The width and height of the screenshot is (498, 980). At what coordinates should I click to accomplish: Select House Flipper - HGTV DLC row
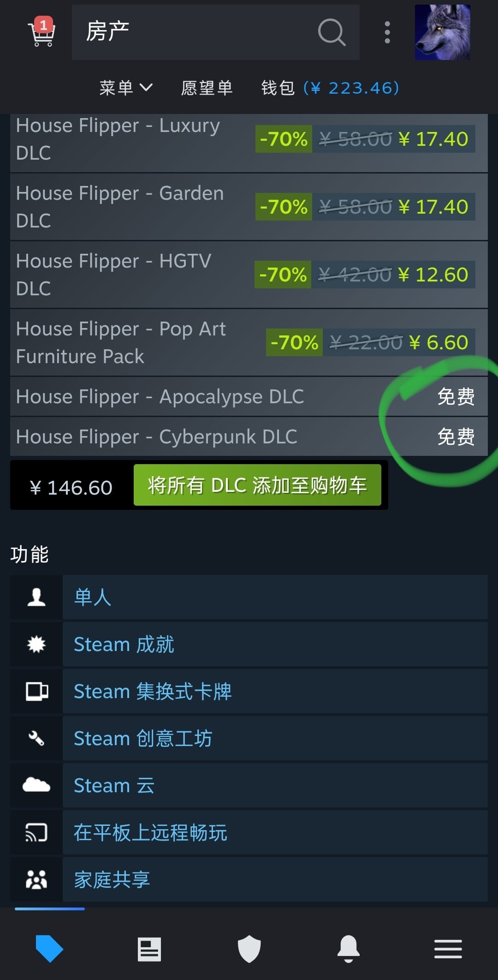click(249, 275)
